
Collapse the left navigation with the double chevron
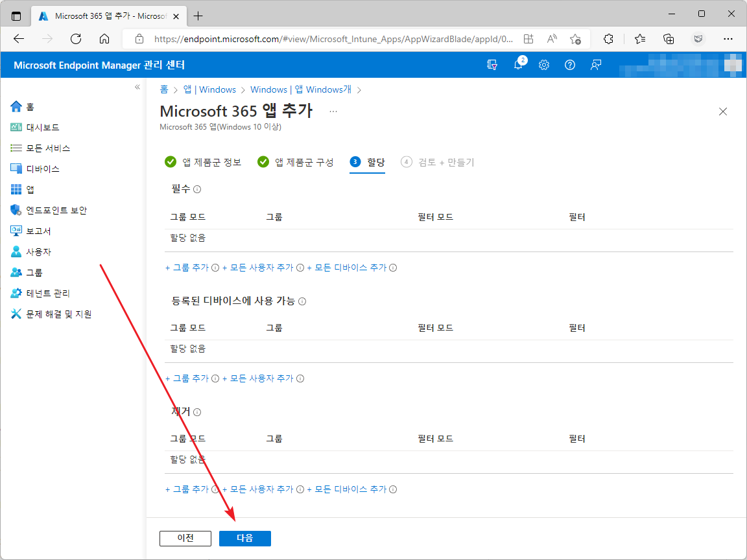137,87
